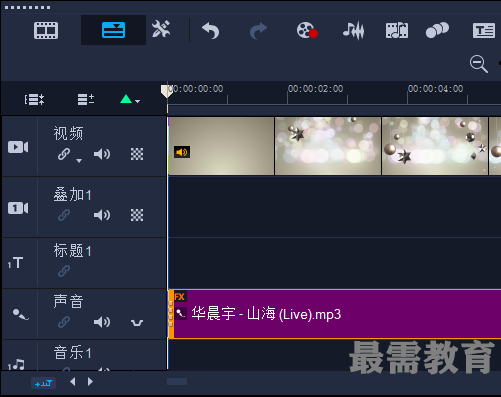The image size is (501, 397).
Task: Jump to 00:00:04:00 on the ruler
Action: tap(435, 89)
